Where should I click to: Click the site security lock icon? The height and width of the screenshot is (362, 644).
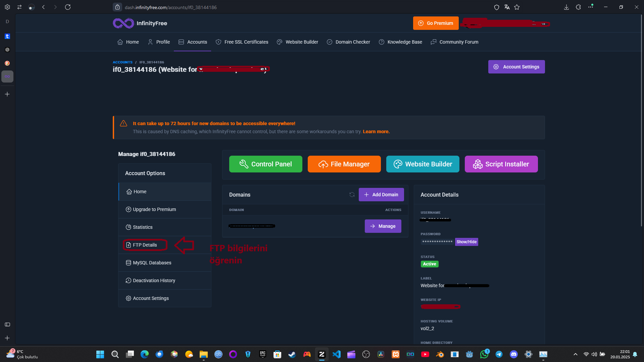(117, 7)
